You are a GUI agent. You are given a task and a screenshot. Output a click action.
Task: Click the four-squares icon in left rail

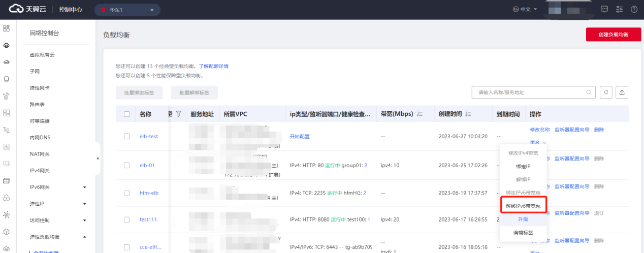pos(7,113)
